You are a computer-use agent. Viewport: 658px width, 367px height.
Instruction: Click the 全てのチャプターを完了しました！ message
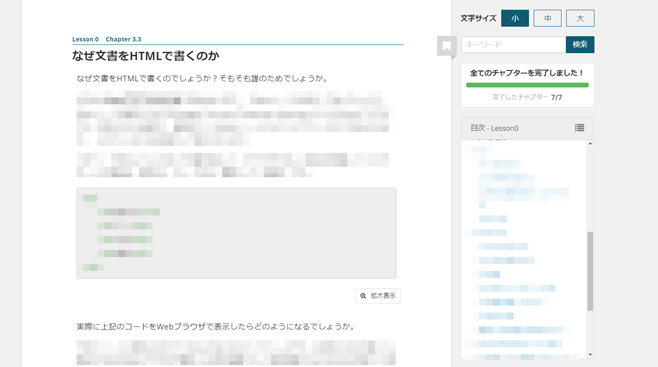[x=527, y=73]
